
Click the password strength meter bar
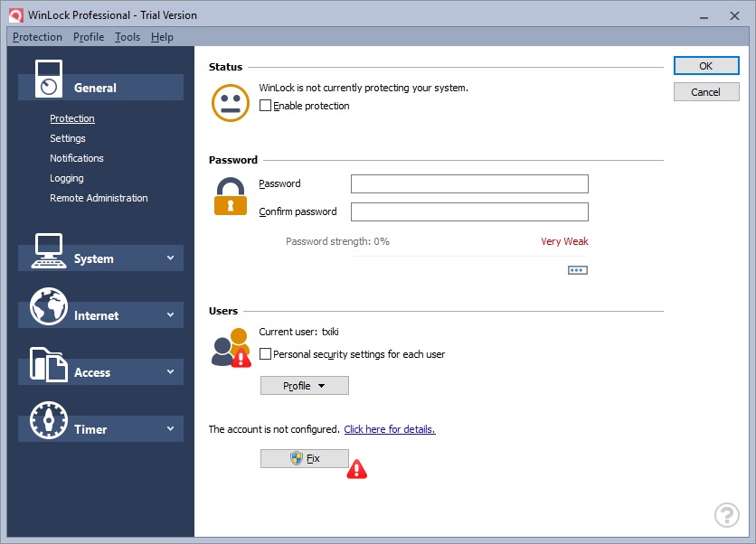pos(470,257)
